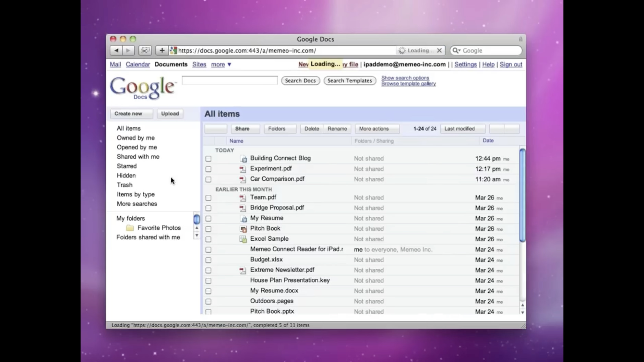Tick the checkbox for Team.pdf
This screenshot has height=362, width=644.
pos(208,198)
